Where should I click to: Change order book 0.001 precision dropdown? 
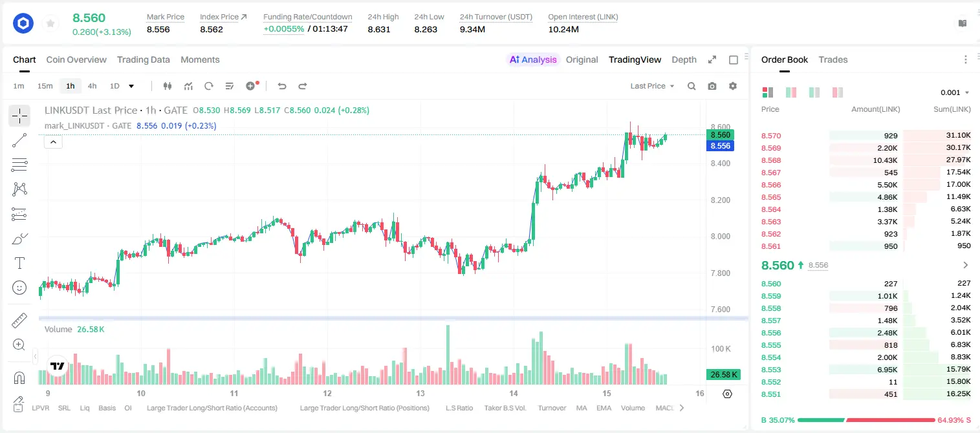click(955, 92)
